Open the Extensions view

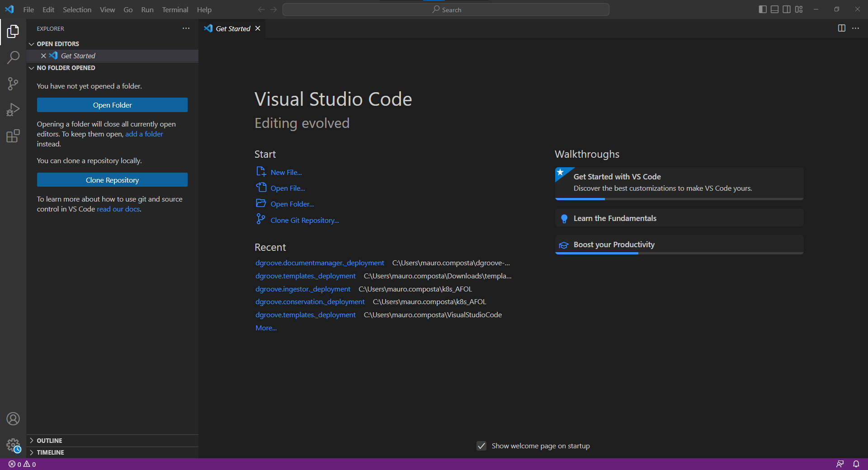coord(13,136)
